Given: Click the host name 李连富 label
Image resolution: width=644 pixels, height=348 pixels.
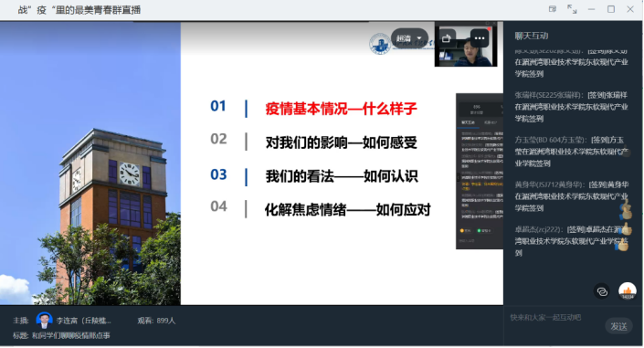Looking at the screenshot, I should 83,321.
